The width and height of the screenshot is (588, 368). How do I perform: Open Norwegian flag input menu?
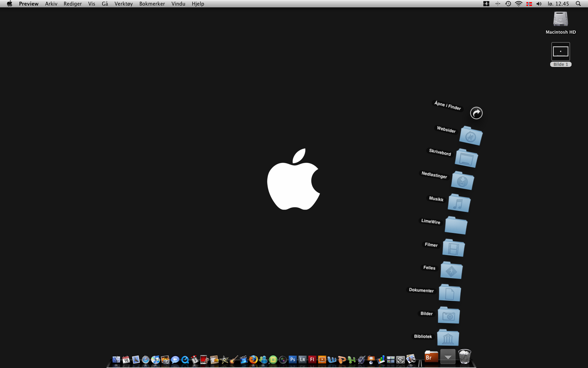(529, 4)
